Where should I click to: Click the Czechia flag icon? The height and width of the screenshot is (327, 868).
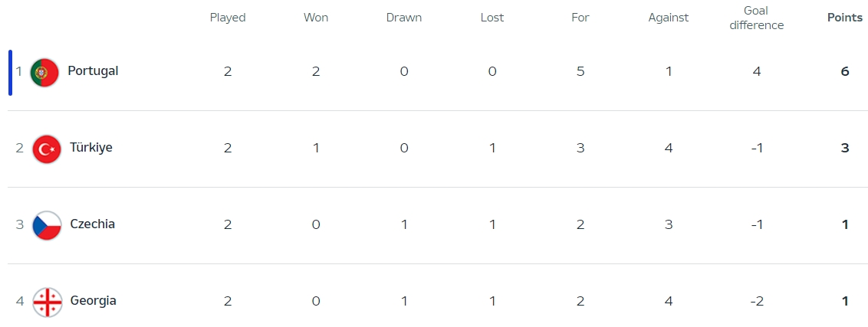[47, 225]
